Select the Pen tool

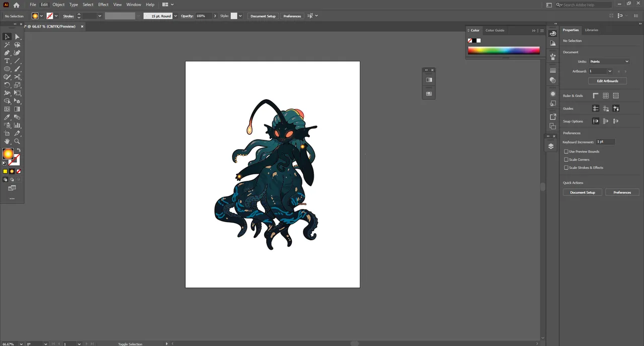point(7,53)
